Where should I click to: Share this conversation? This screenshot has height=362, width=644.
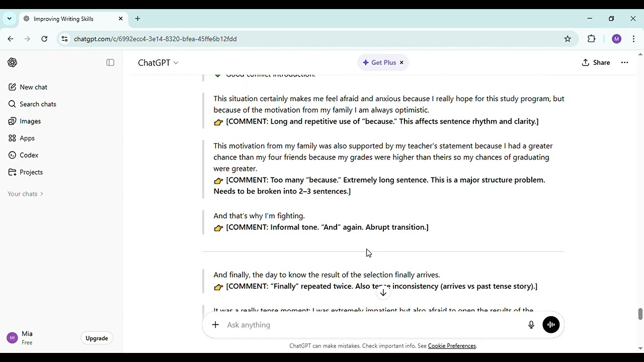click(596, 62)
